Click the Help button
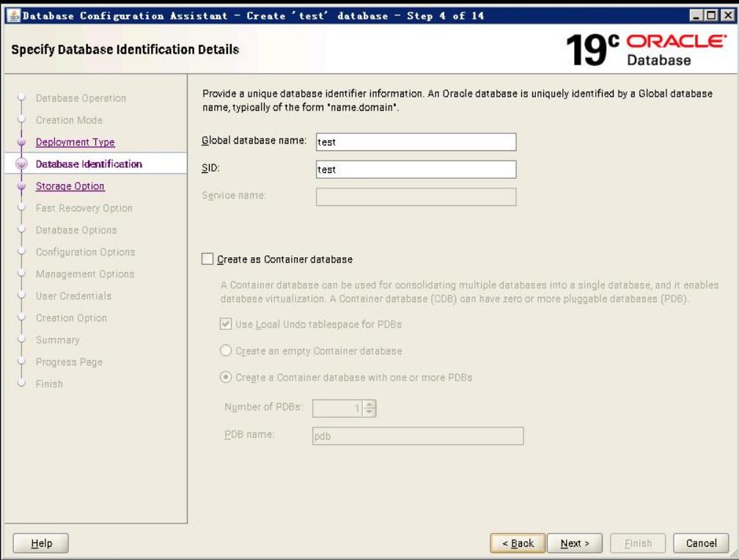This screenshot has width=739, height=560. tap(41, 543)
